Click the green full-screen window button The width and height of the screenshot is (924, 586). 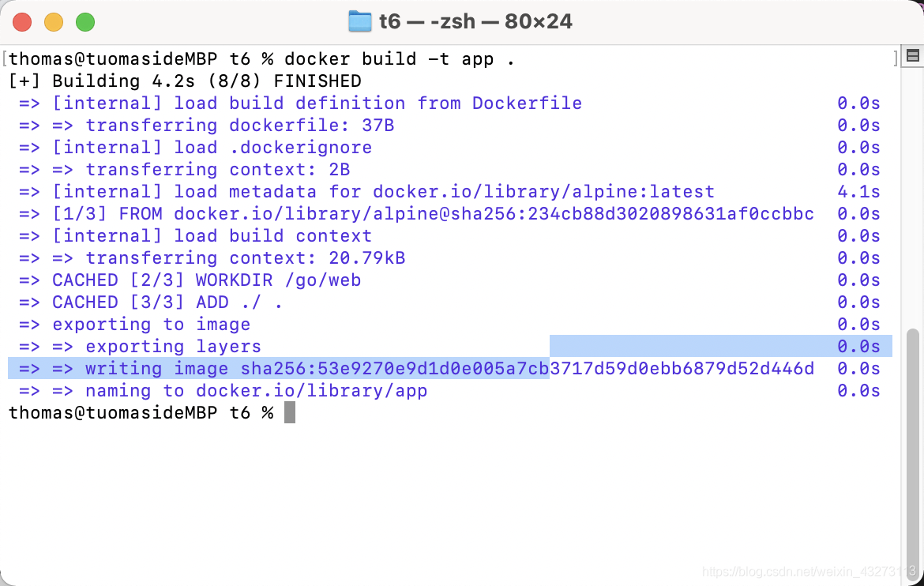tap(85, 22)
